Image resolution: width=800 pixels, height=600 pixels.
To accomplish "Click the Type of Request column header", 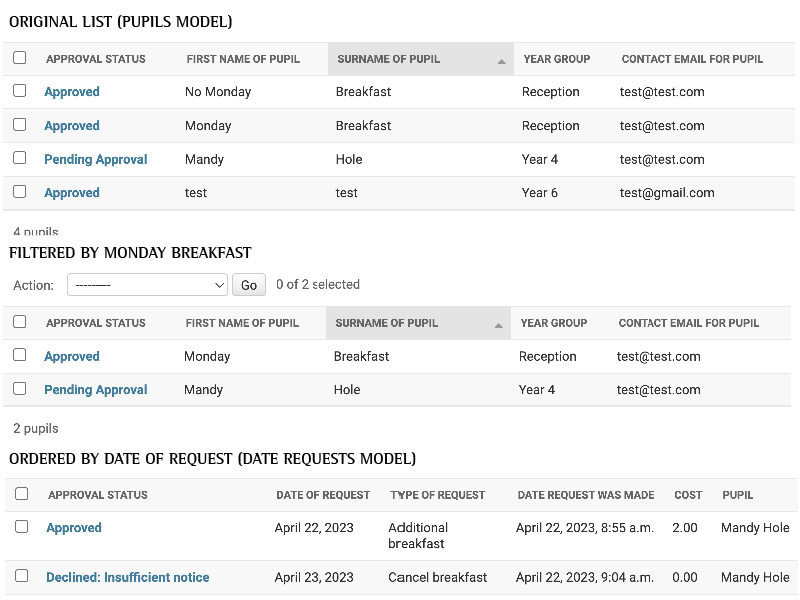I will tap(437, 495).
